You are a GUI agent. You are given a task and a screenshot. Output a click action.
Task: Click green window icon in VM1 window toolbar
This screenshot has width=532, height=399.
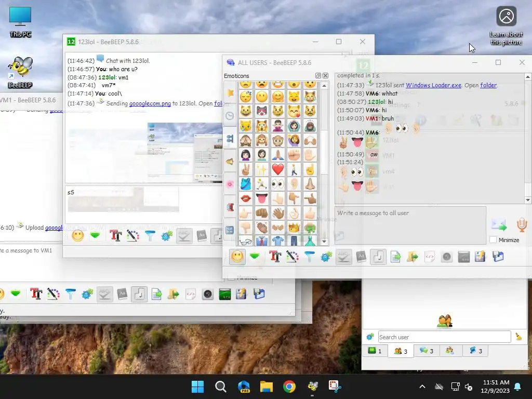point(224,294)
